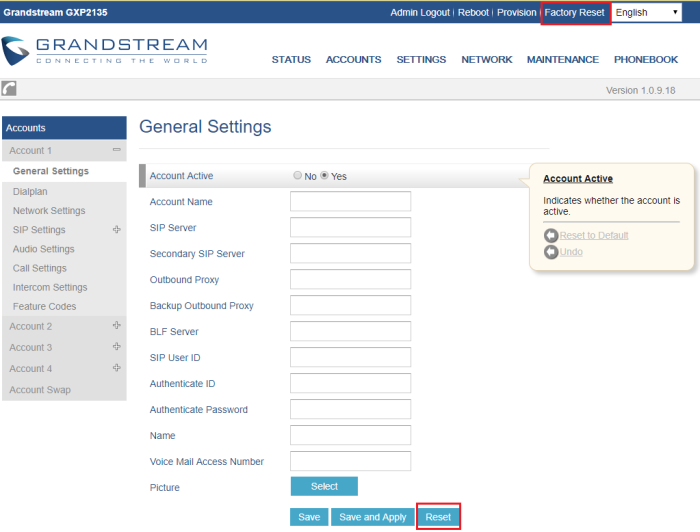The height and width of the screenshot is (532, 700).
Task: Open the MAINTENANCE menu
Action: (562, 60)
